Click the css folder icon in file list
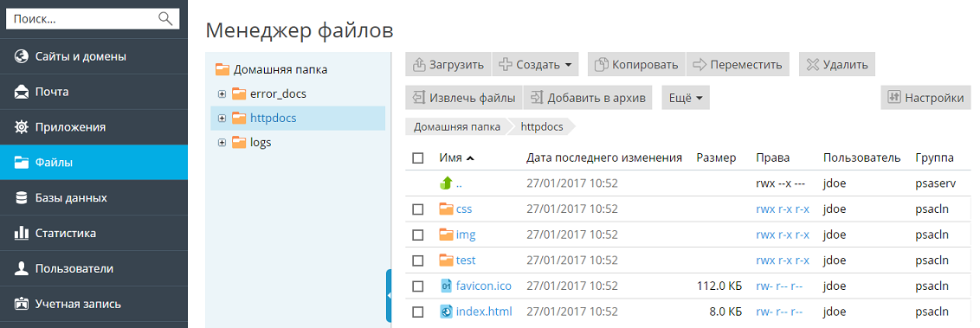 (446, 209)
